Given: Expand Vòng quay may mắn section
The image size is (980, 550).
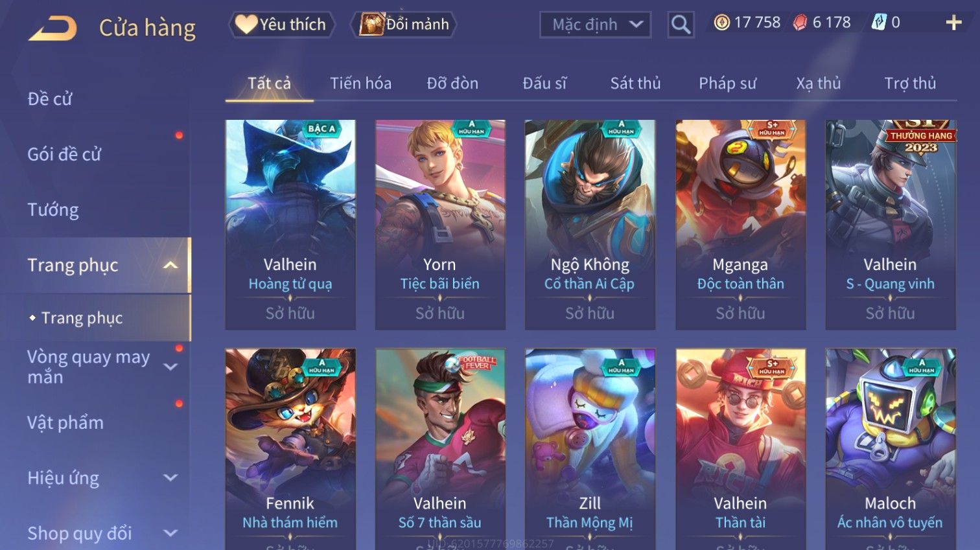Looking at the screenshot, I should click(x=170, y=367).
